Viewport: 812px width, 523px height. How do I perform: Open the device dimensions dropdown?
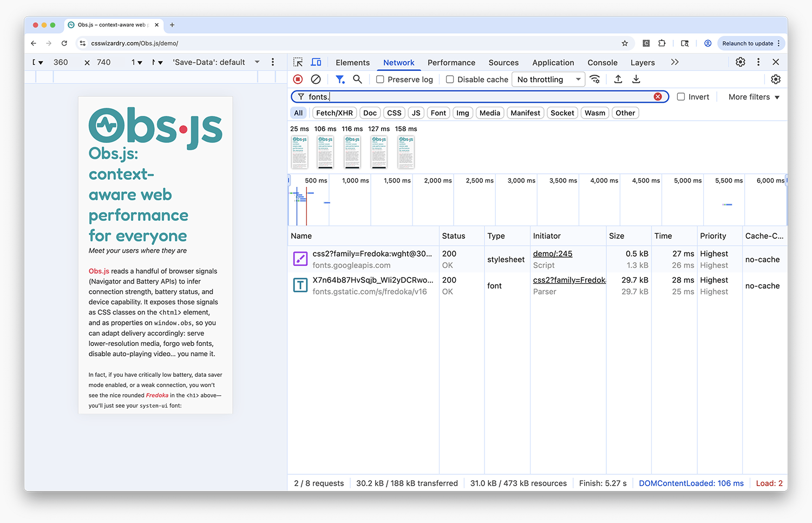point(37,62)
